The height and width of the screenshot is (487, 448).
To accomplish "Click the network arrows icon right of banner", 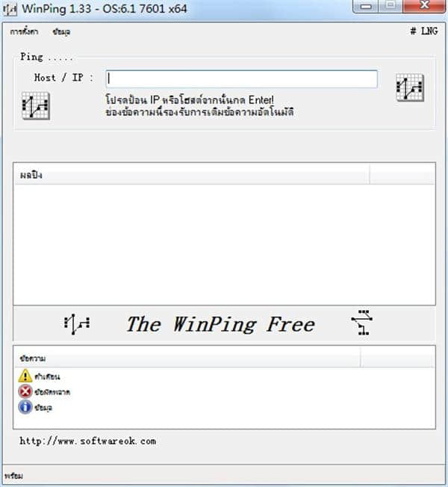I will (362, 323).
